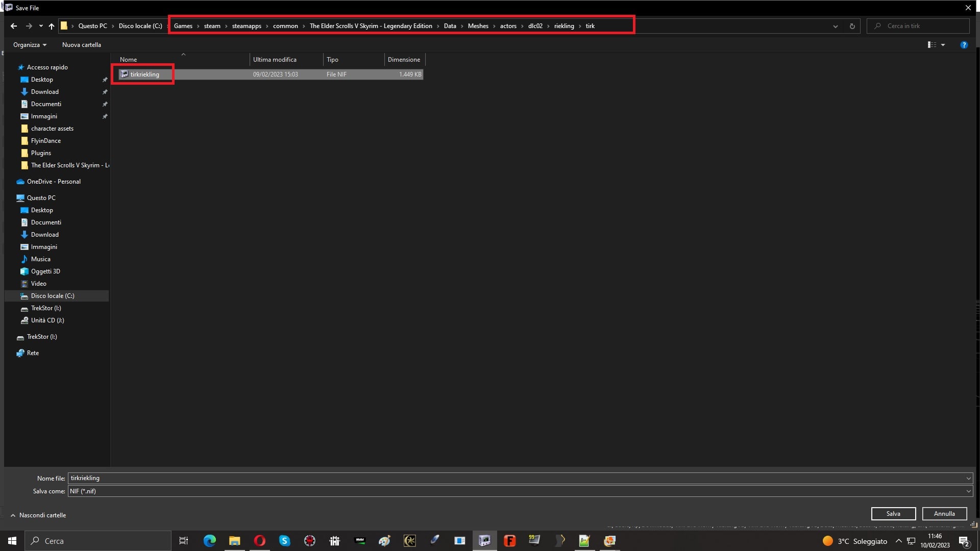Navigate to Games in the address bar
The height and width of the screenshot is (551, 980).
[183, 26]
